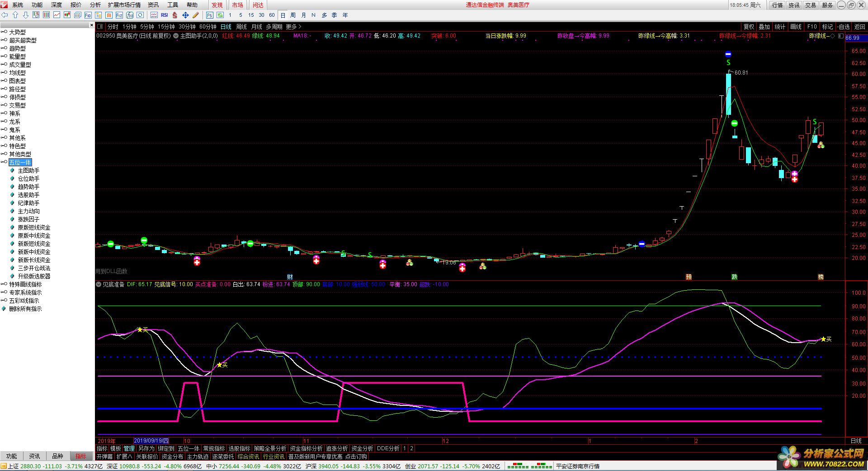868x471 pixels.
Task: Click the back arrow toolbar icon
Action: [5, 15]
